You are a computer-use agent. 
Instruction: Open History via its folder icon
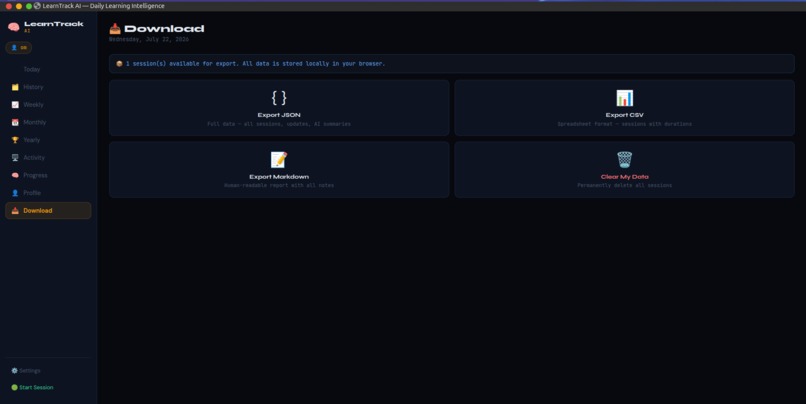pos(15,87)
